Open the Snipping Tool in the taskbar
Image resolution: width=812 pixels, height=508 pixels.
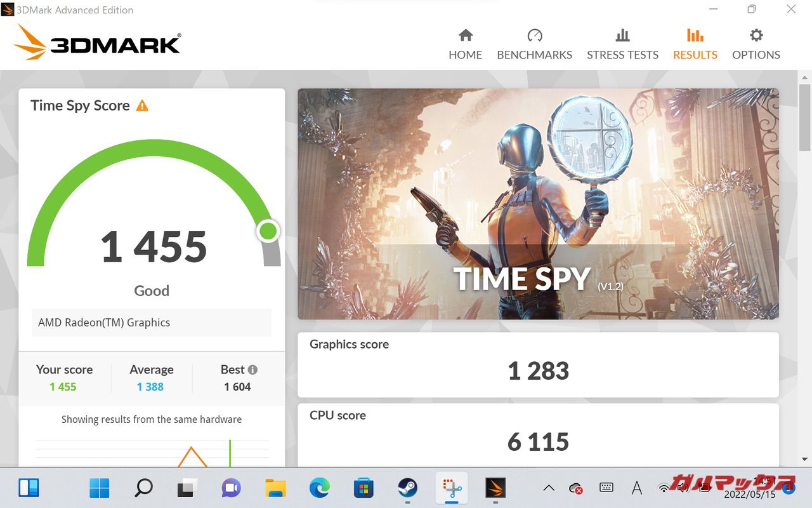pyautogui.click(x=452, y=488)
